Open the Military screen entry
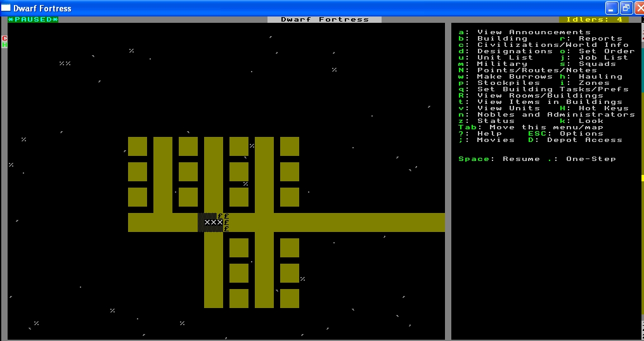The width and height of the screenshot is (644, 341). tap(493, 63)
